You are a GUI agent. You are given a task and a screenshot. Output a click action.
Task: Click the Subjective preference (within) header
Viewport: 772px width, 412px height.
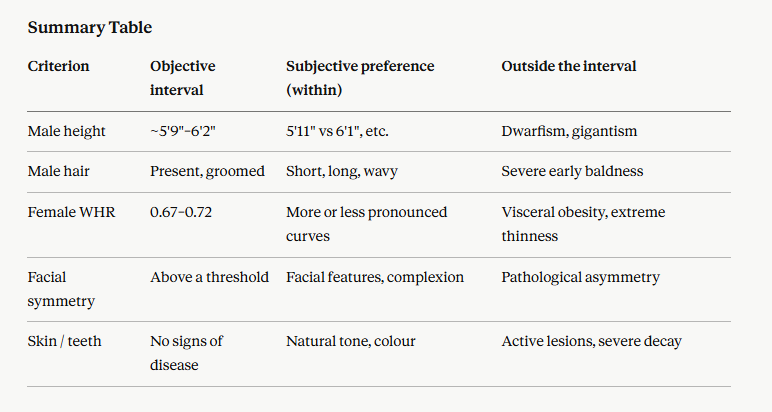click(360, 78)
